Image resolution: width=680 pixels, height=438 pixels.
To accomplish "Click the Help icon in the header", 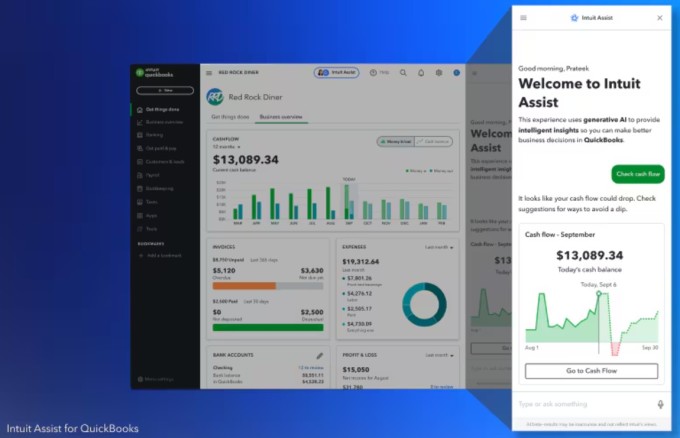I will pyautogui.click(x=379, y=73).
